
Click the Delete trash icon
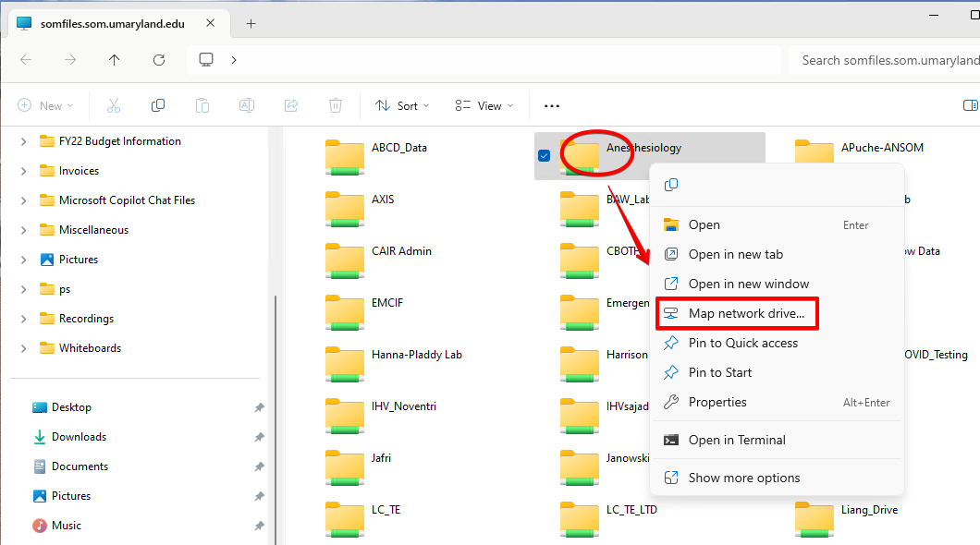point(336,105)
